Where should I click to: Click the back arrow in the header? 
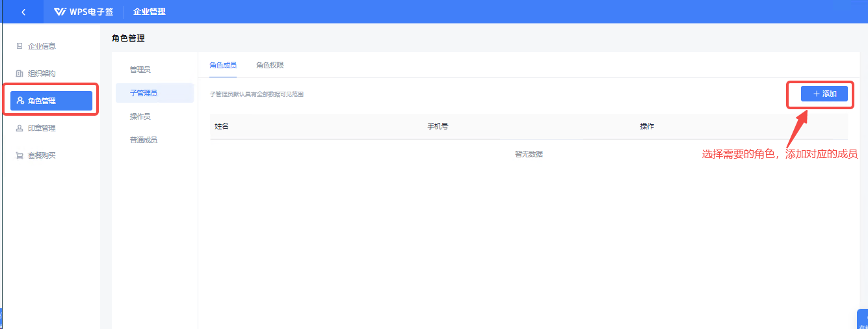tap(23, 12)
